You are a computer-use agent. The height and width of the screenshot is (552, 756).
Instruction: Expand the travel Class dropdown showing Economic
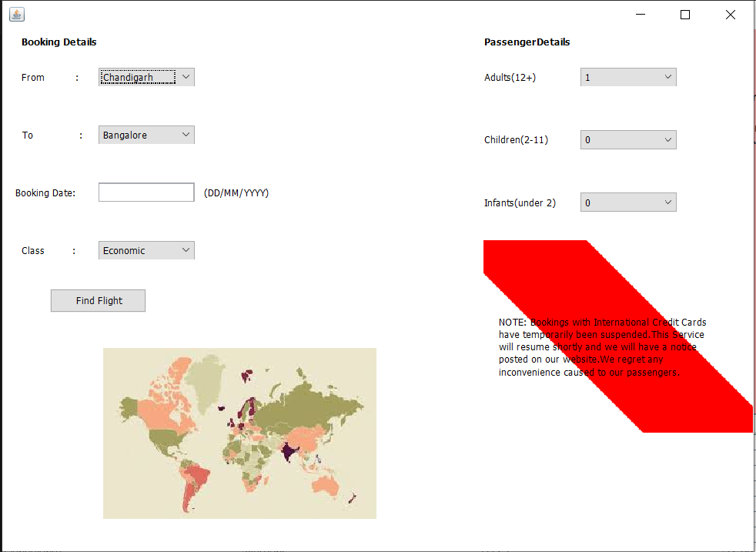click(x=142, y=250)
